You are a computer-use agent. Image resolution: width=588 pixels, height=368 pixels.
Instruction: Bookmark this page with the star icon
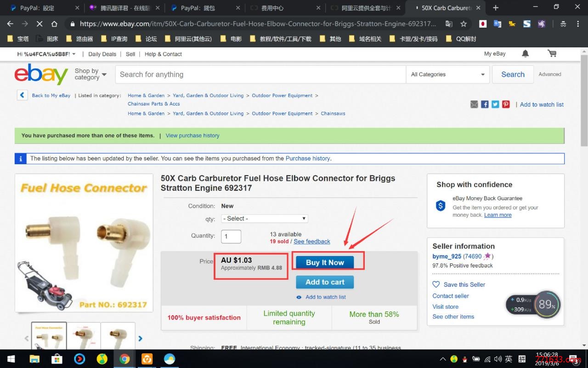[x=464, y=24]
